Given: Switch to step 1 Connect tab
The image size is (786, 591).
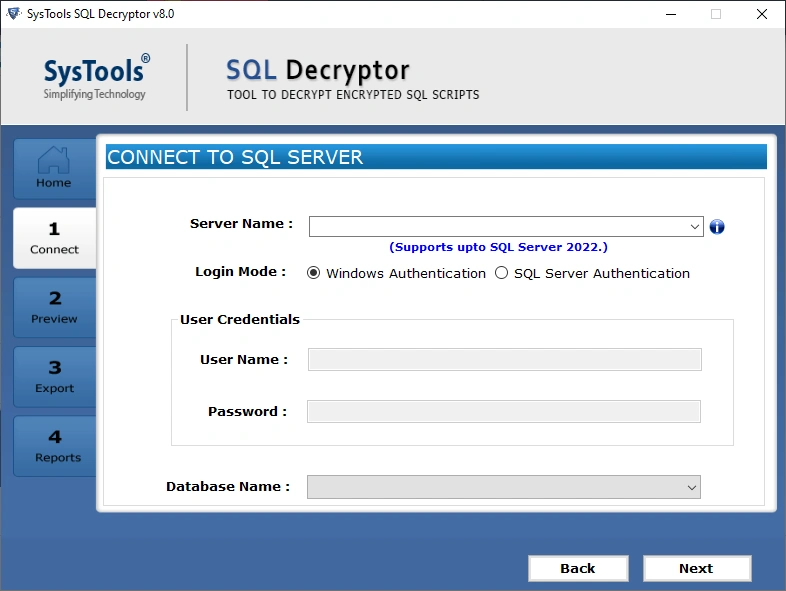Looking at the screenshot, I should pos(54,238).
